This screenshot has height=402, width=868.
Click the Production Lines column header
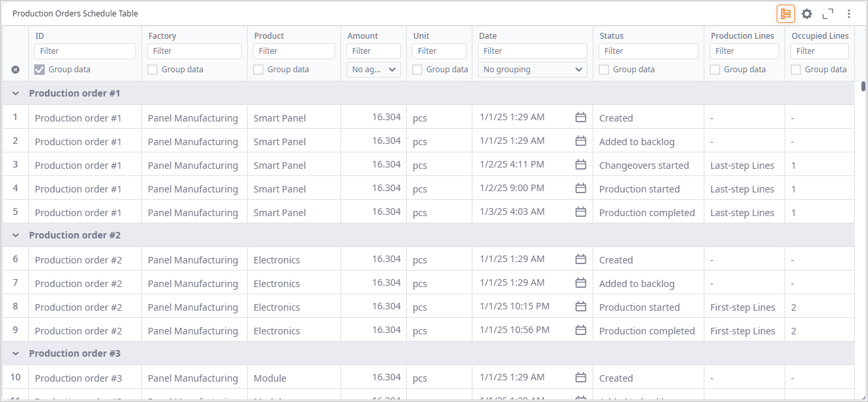[x=742, y=36]
